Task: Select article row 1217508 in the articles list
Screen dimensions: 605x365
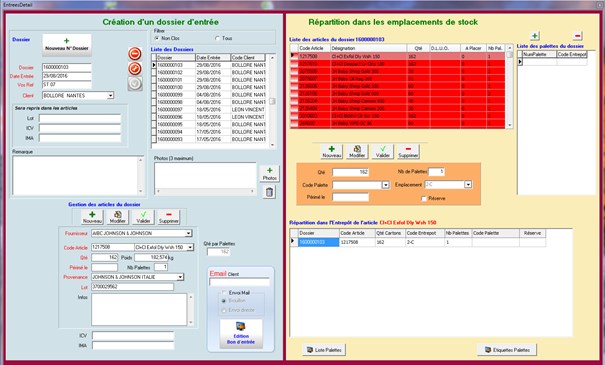Action: 397,56
